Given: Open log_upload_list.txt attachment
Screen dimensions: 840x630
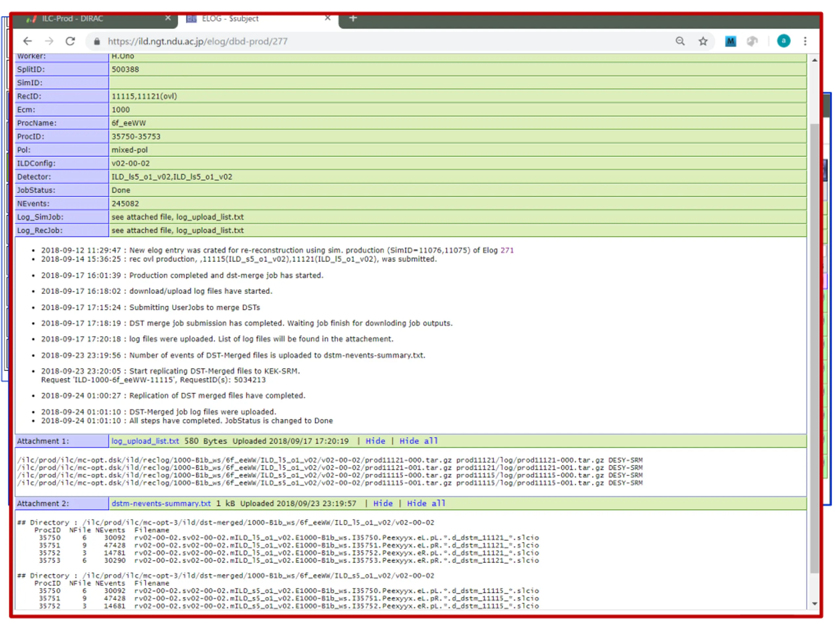Looking at the screenshot, I should [145, 441].
